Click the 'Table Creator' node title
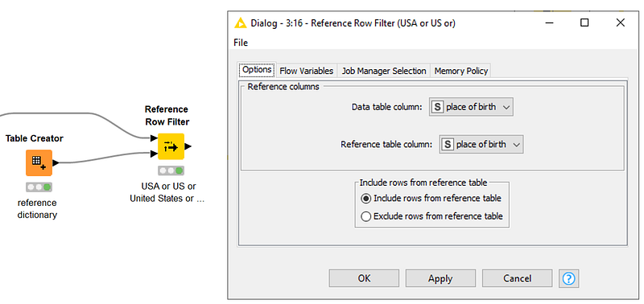This screenshot has height=304, width=644. [35, 138]
